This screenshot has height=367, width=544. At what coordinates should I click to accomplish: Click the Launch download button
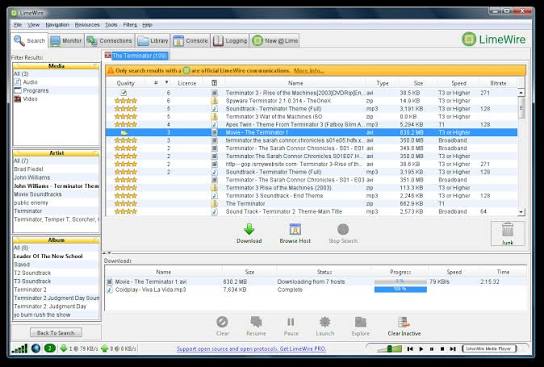[325, 326]
